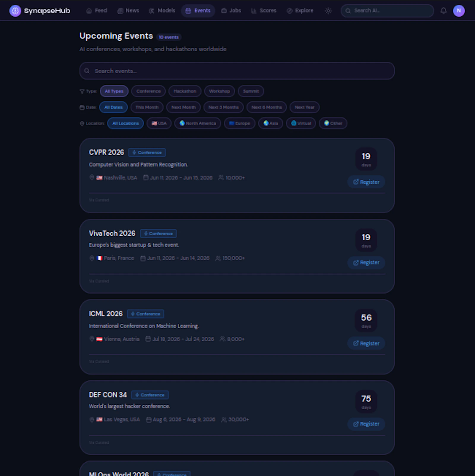Click DEF CON 34 Conference badge
The image size is (475, 476).
tap(150, 395)
